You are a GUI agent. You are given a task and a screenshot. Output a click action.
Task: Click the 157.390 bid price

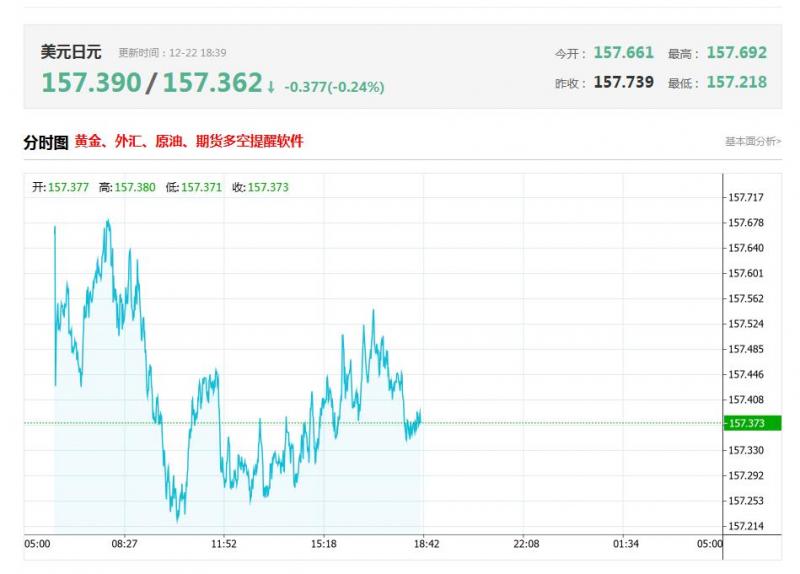[x=91, y=83]
